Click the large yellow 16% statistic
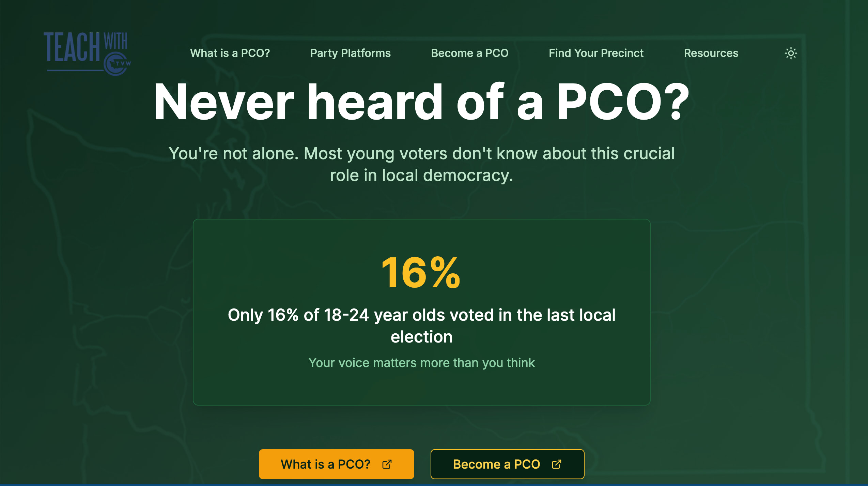This screenshot has width=868, height=486. [x=421, y=273]
